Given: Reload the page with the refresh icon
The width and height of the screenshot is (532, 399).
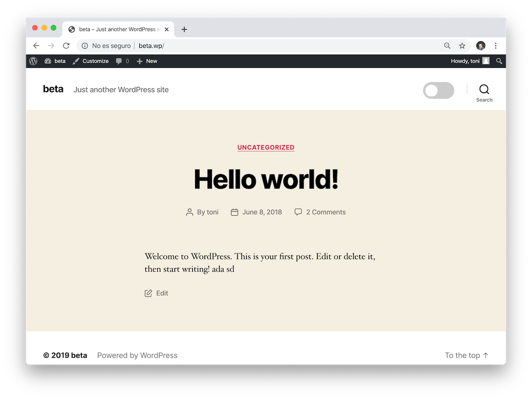Looking at the screenshot, I should click(x=66, y=46).
